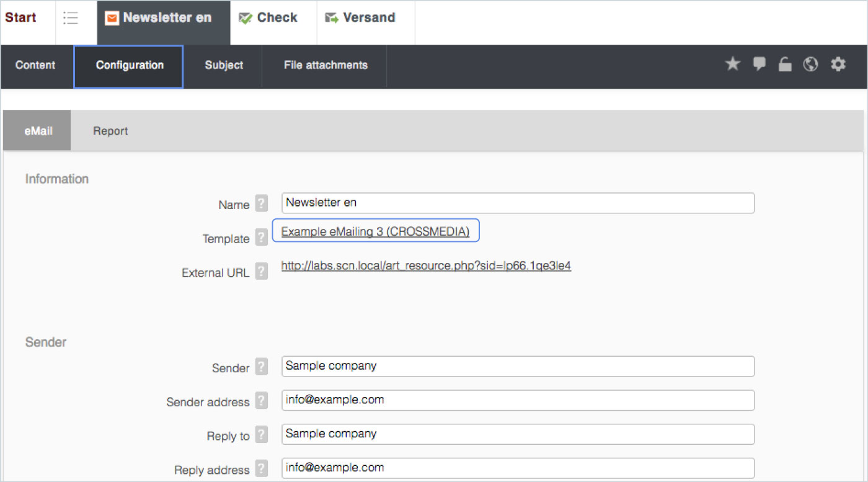Toggle the unlock padlock icon
Image resolution: width=868 pixels, height=482 pixels.
pos(785,65)
